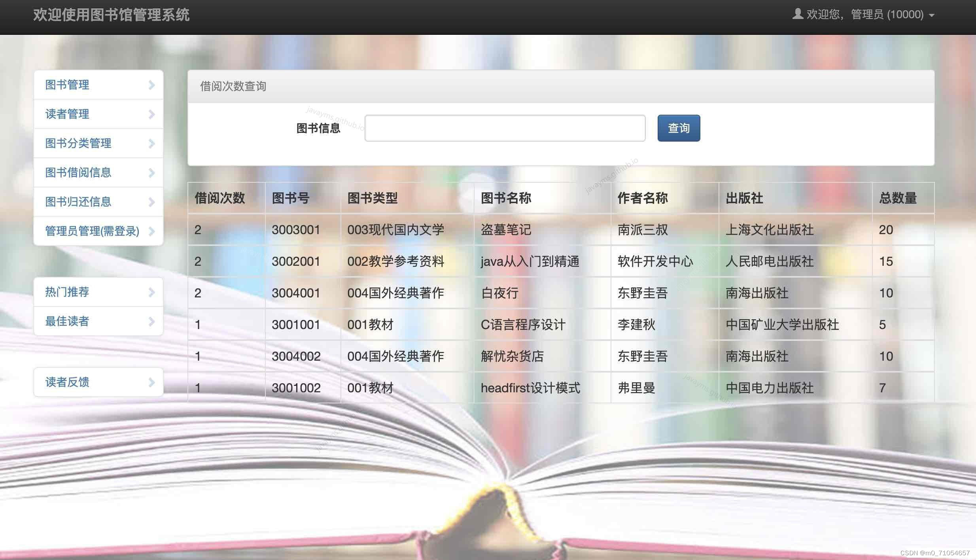This screenshot has height=560, width=976.
Task: Open the 热门推荐 link
Action: [x=67, y=292]
